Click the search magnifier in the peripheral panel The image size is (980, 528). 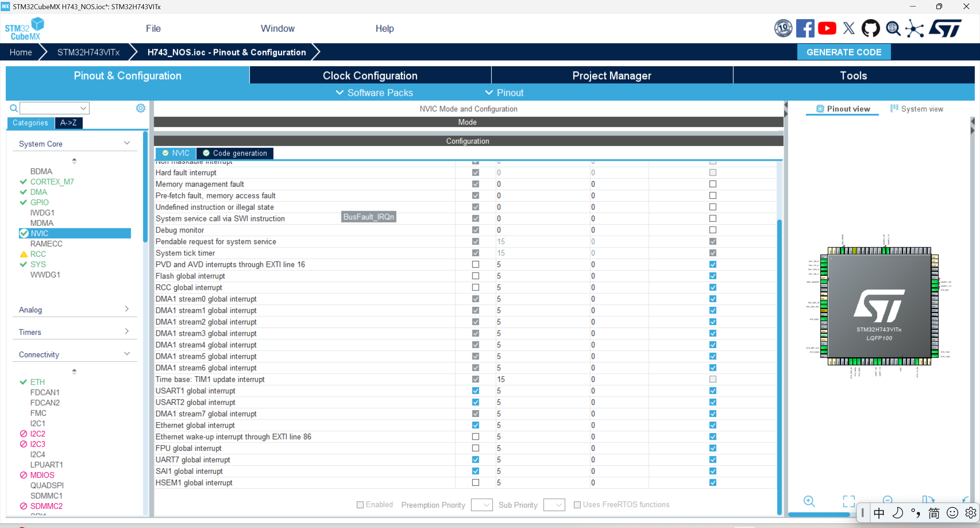14,108
